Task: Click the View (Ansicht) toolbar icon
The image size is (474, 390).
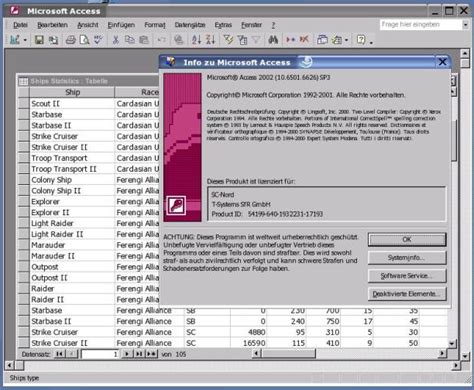Action: coord(15,40)
